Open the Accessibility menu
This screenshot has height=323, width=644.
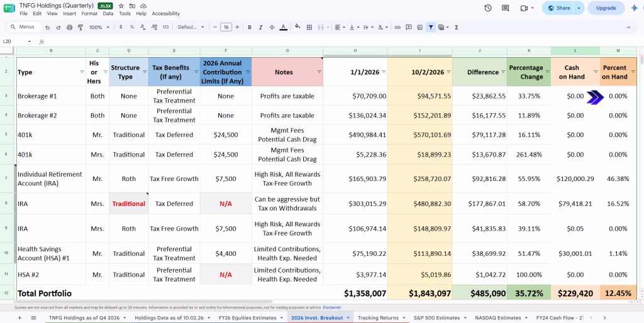[x=166, y=14]
